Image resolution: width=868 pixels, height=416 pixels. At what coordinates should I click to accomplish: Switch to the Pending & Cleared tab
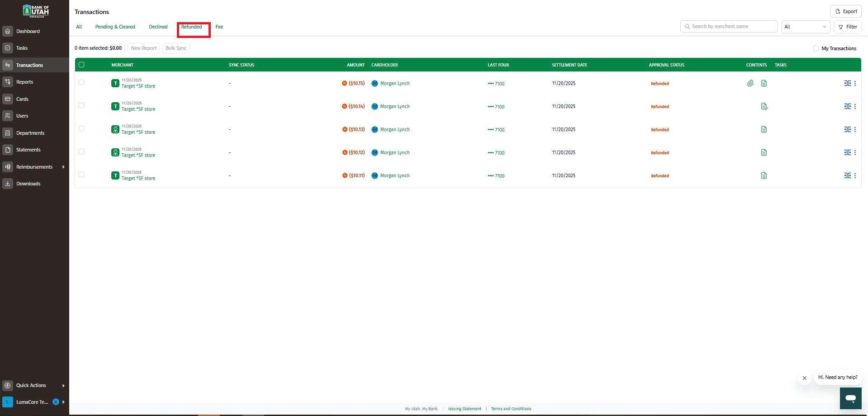115,27
